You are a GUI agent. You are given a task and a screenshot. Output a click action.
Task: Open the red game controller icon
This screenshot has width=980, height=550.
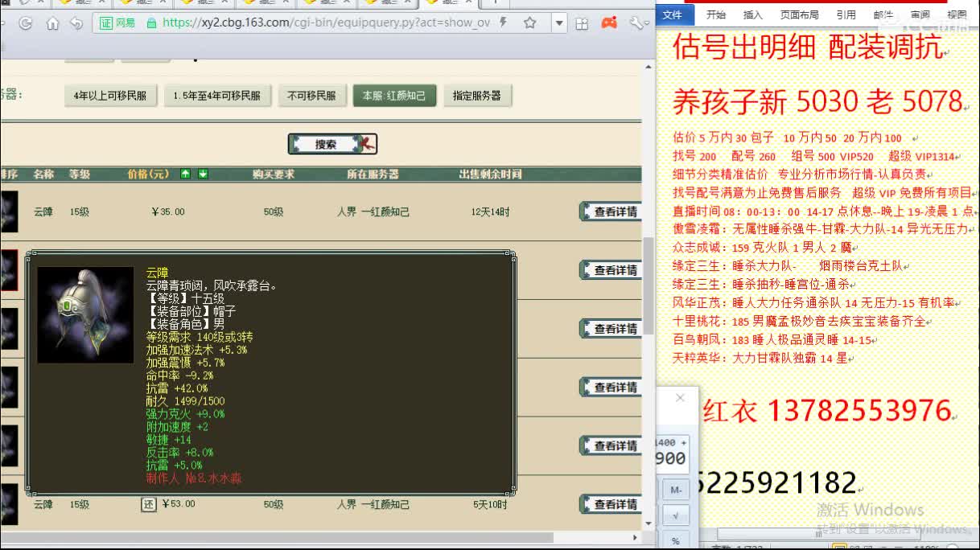(x=609, y=23)
